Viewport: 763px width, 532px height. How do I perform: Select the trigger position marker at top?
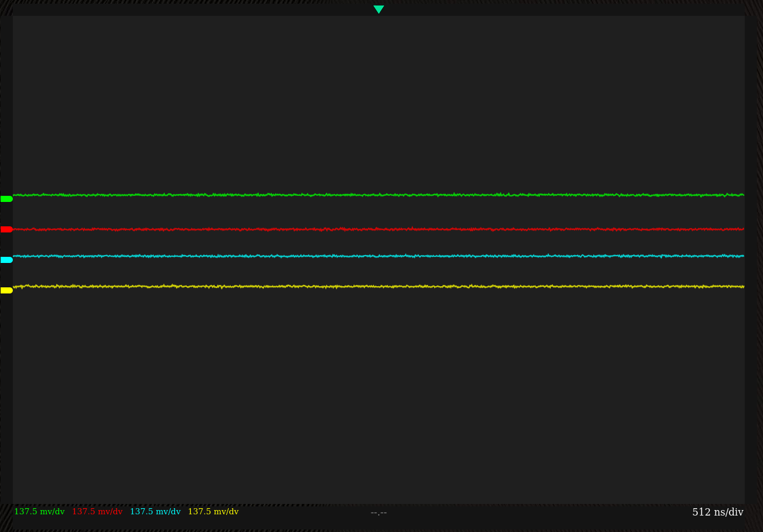tap(379, 9)
